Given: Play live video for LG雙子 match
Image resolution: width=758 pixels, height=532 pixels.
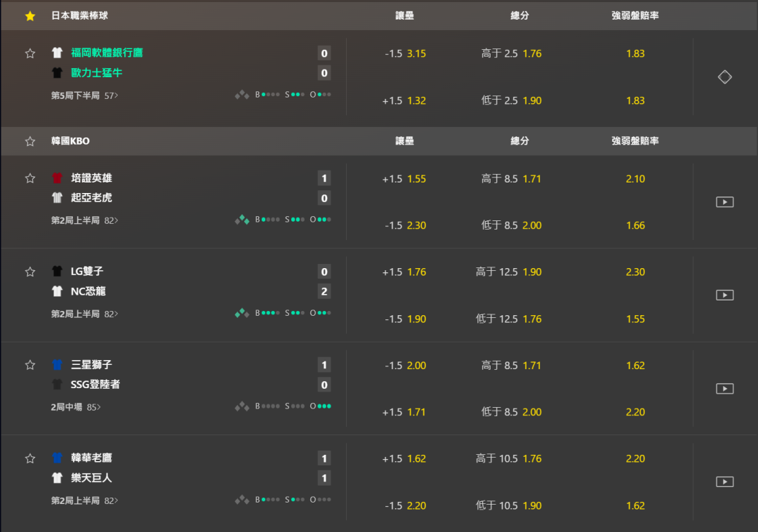Looking at the screenshot, I should click(x=724, y=295).
